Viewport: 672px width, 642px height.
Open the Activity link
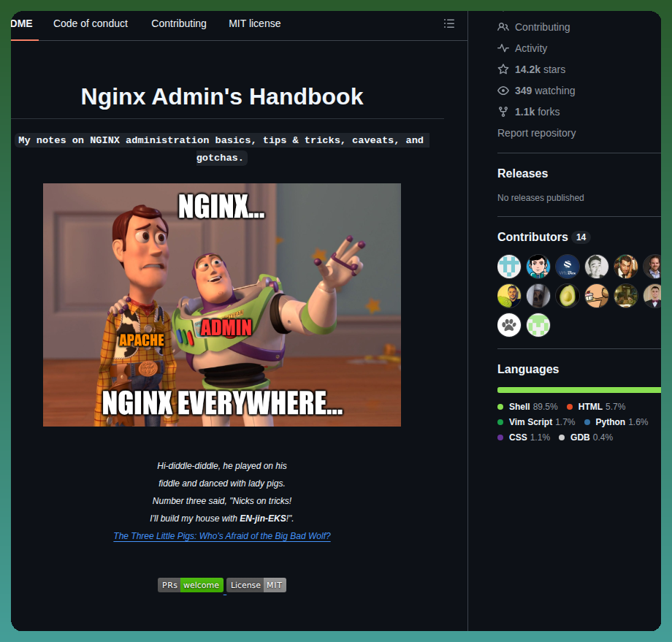tap(530, 48)
